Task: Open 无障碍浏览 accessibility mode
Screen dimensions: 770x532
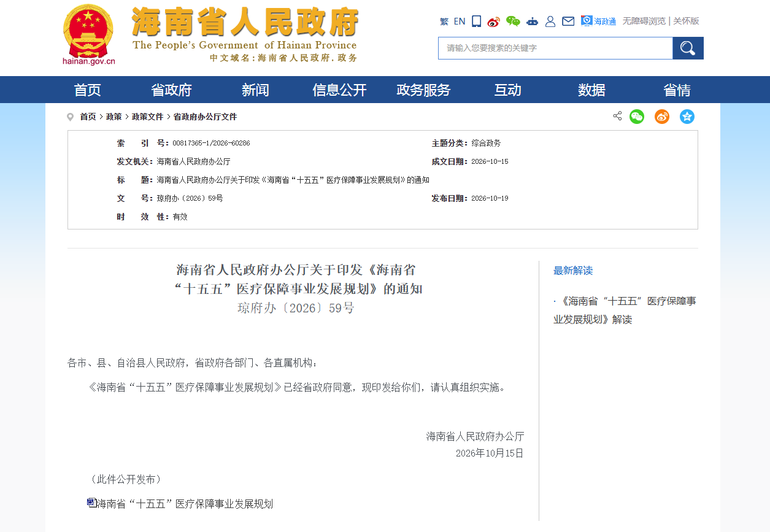Action: tap(644, 21)
